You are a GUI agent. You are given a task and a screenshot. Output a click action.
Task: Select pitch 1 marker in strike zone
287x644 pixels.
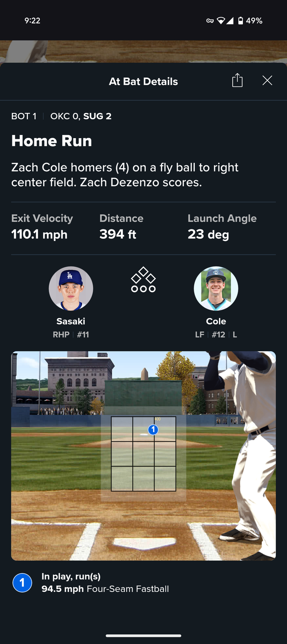153,429
